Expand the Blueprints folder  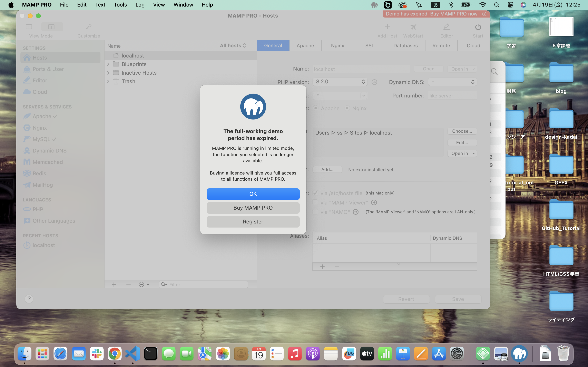(x=108, y=64)
